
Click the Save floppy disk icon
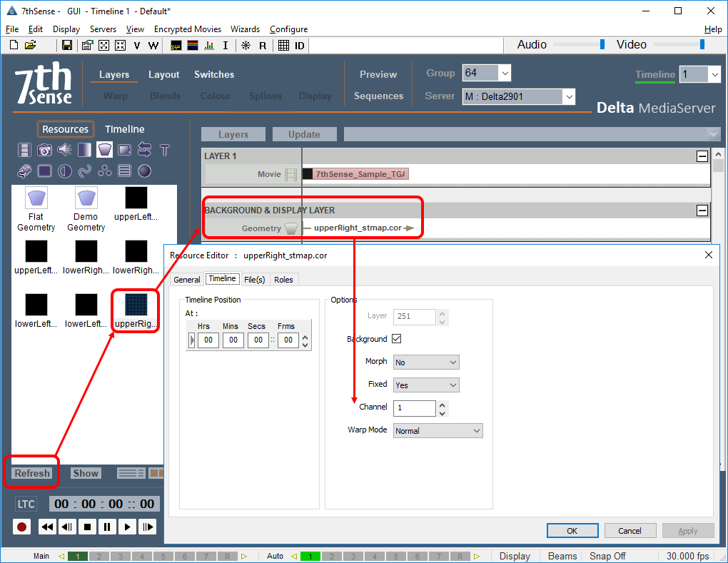click(x=67, y=45)
